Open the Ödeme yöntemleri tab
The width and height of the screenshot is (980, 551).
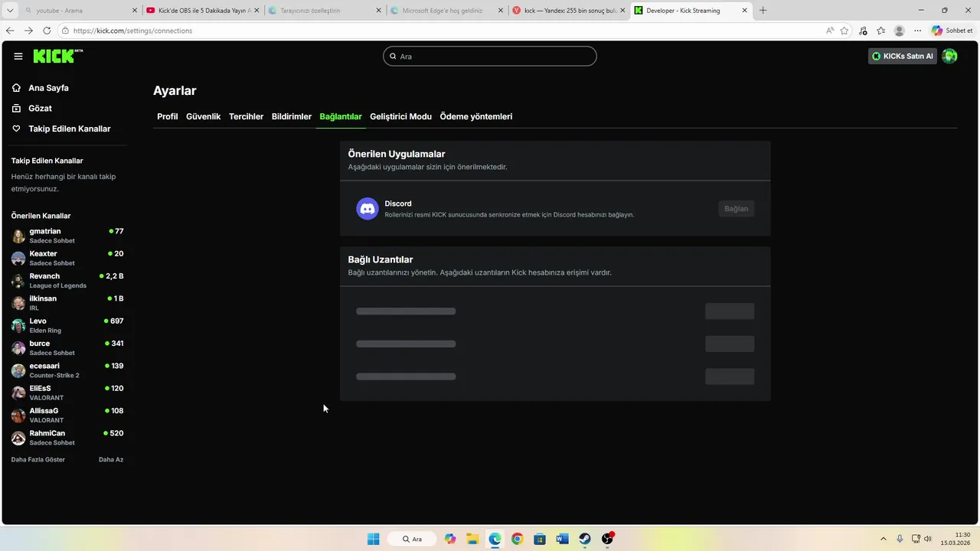click(x=476, y=116)
